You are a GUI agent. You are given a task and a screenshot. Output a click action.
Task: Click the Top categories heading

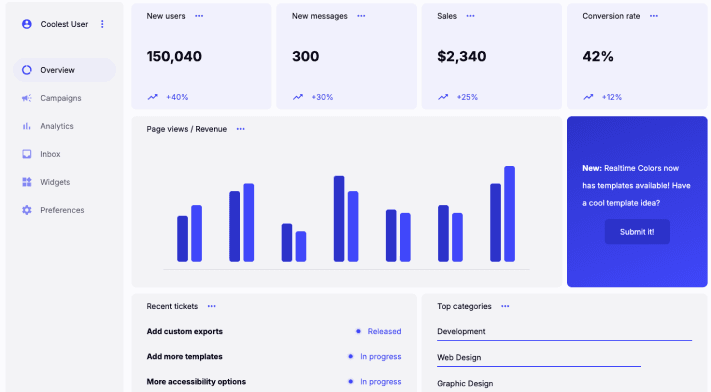coord(464,306)
